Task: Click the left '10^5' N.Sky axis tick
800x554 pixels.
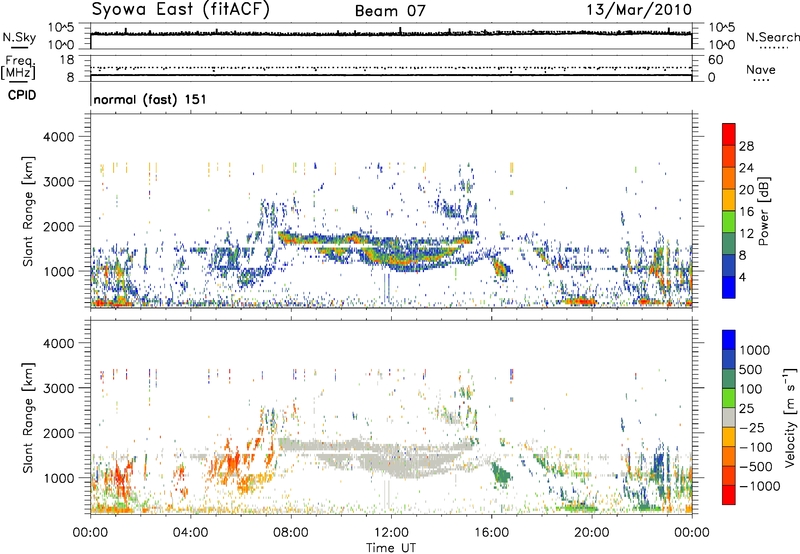Action: pos(61,28)
